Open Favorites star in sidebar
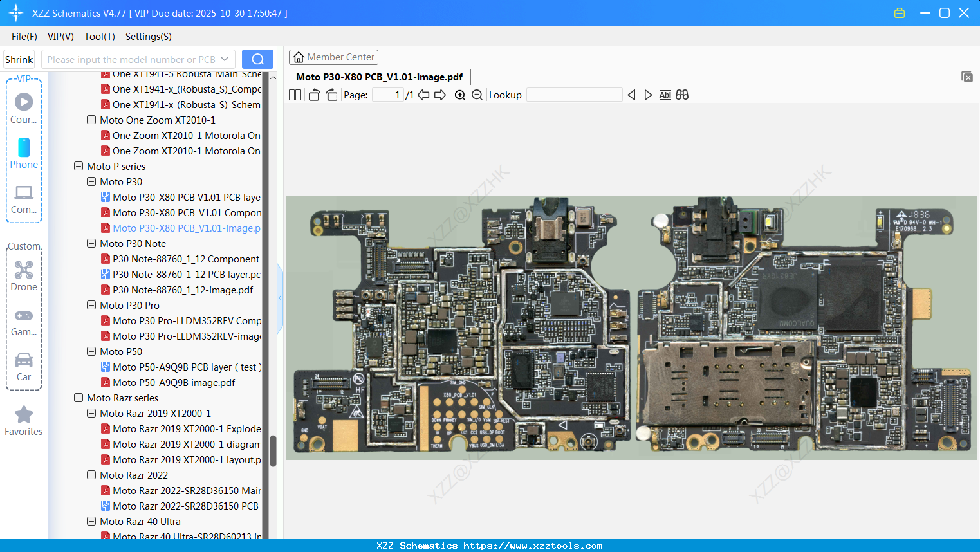 coord(24,421)
